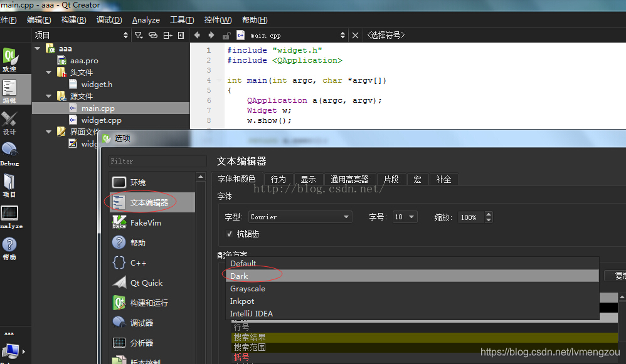The image size is (626, 364).
Task: Choose the Dark color scheme
Action: tap(412, 276)
